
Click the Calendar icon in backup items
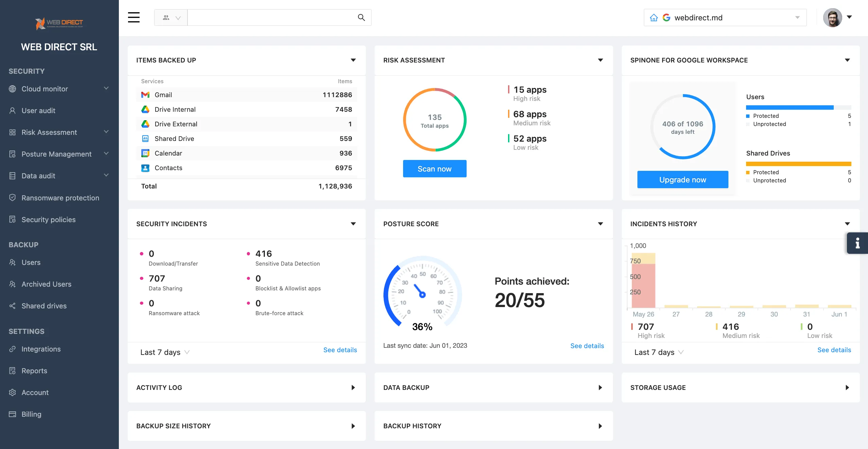[x=145, y=153]
